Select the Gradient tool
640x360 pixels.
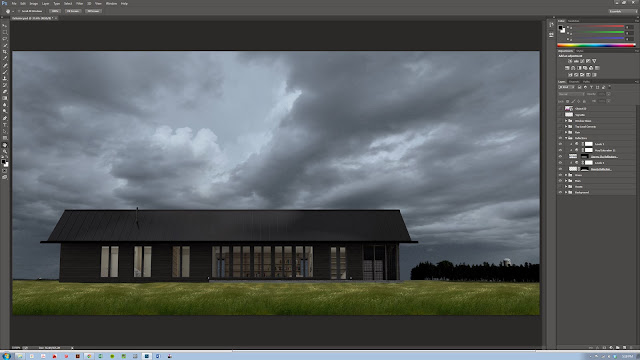(x=5, y=98)
